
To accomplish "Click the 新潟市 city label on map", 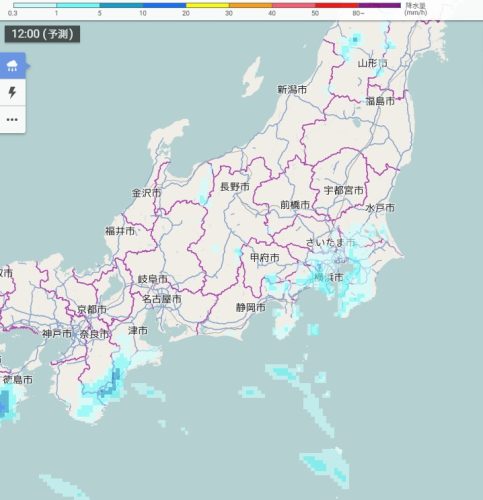I will pyautogui.click(x=292, y=89).
